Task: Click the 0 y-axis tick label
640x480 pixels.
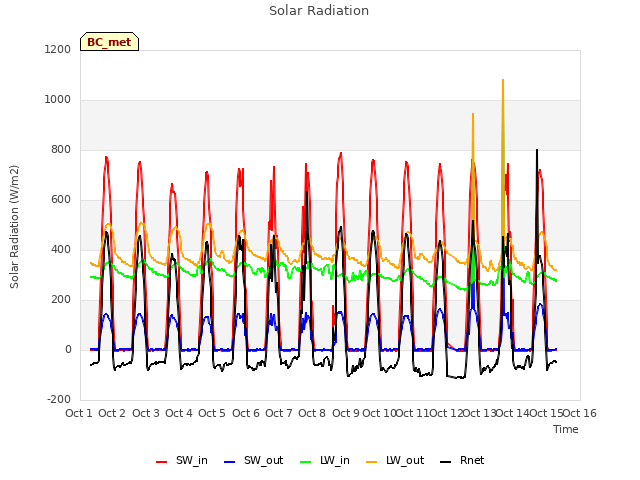Action: (x=68, y=350)
